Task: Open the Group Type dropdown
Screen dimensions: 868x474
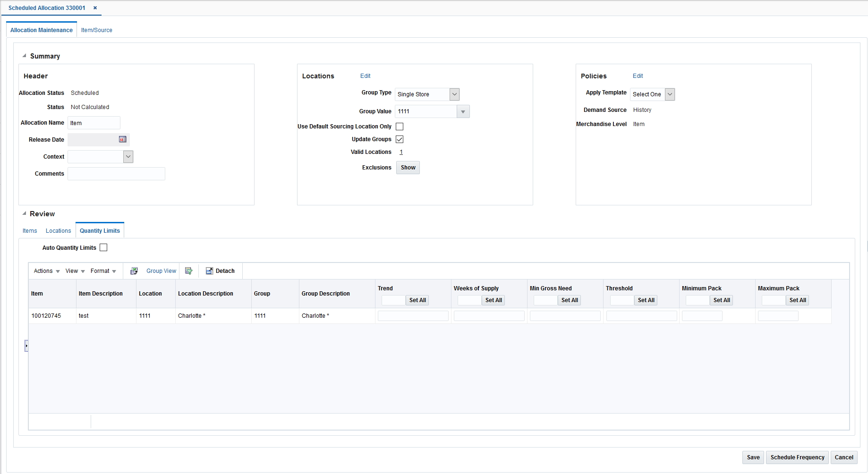Action: pyautogui.click(x=454, y=94)
